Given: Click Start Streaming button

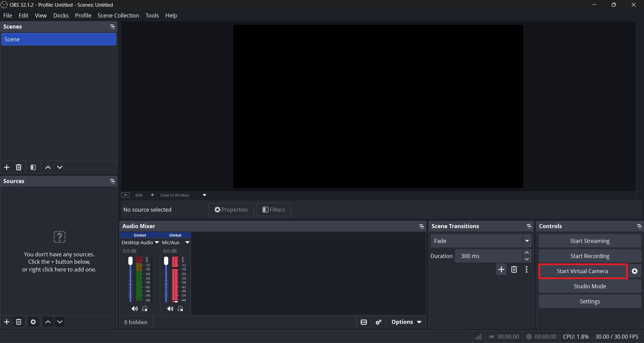Looking at the screenshot, I should [x=590, y=241].
